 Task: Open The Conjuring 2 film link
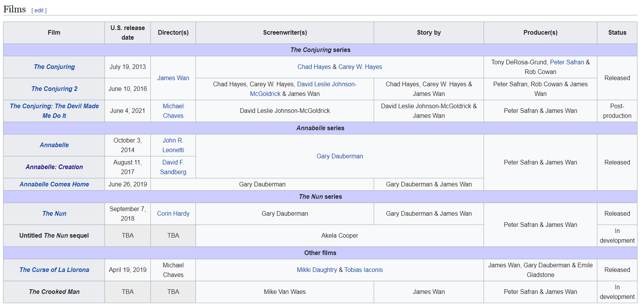pyautogui.click(x=54, y=89)
